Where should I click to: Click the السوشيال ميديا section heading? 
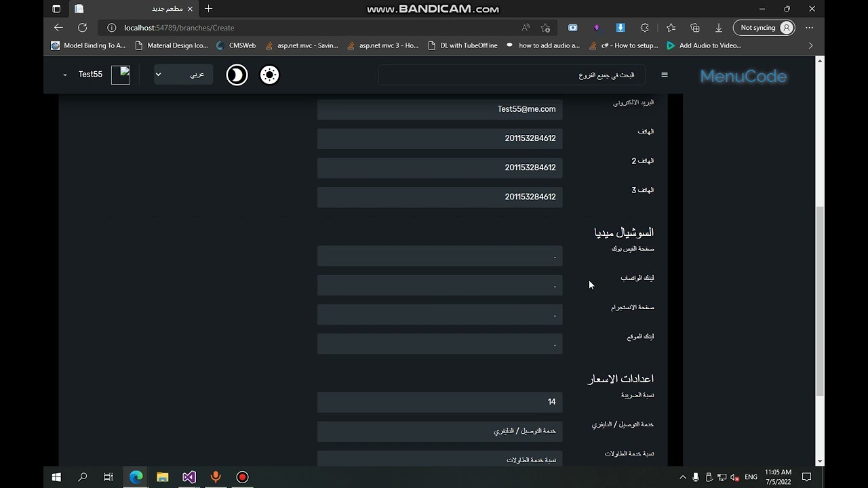pos(624,232)
